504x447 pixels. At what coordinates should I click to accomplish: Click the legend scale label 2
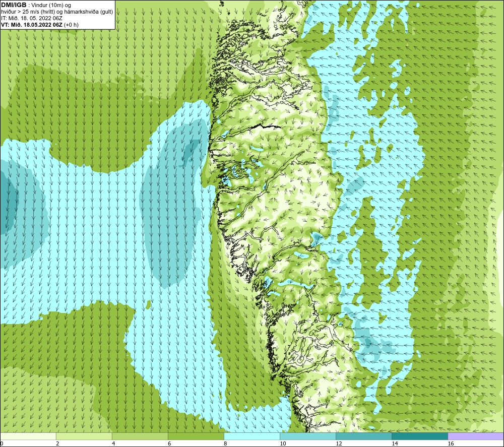(57, 444)
